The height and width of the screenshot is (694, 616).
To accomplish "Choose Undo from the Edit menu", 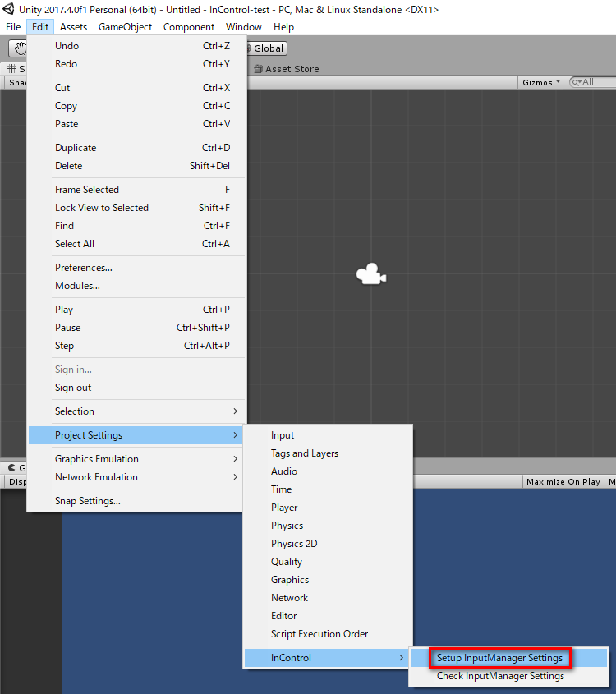I will click(x=136, y=46).
